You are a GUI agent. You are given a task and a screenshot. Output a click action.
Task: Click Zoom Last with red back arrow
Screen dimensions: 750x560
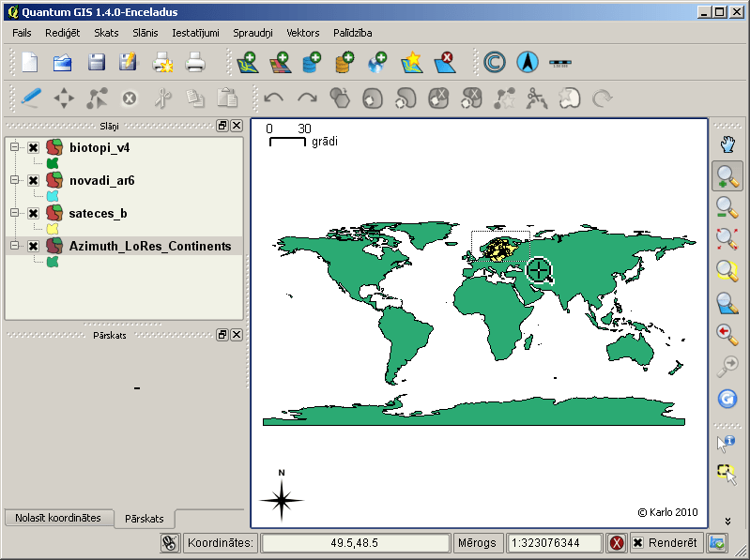[x=727, y=335]
